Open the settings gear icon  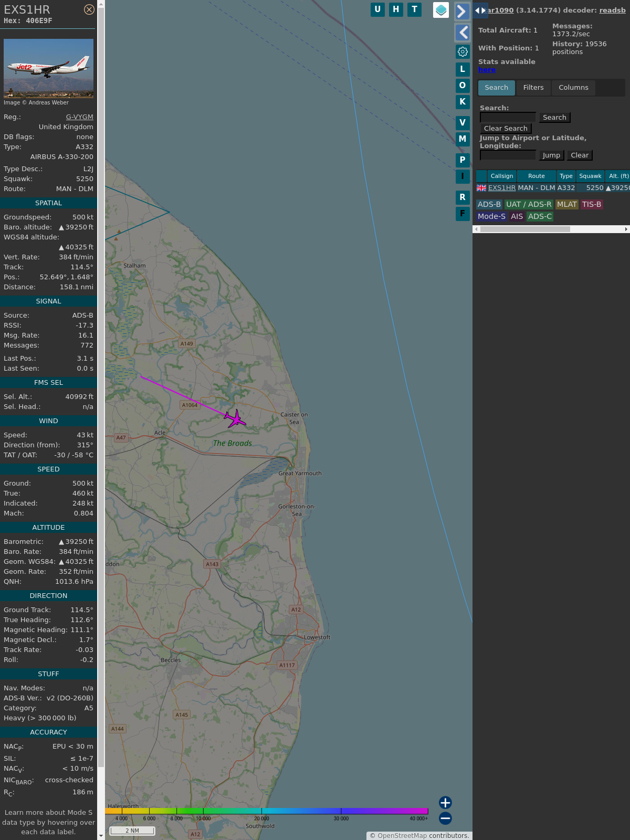tap(463, 51)
